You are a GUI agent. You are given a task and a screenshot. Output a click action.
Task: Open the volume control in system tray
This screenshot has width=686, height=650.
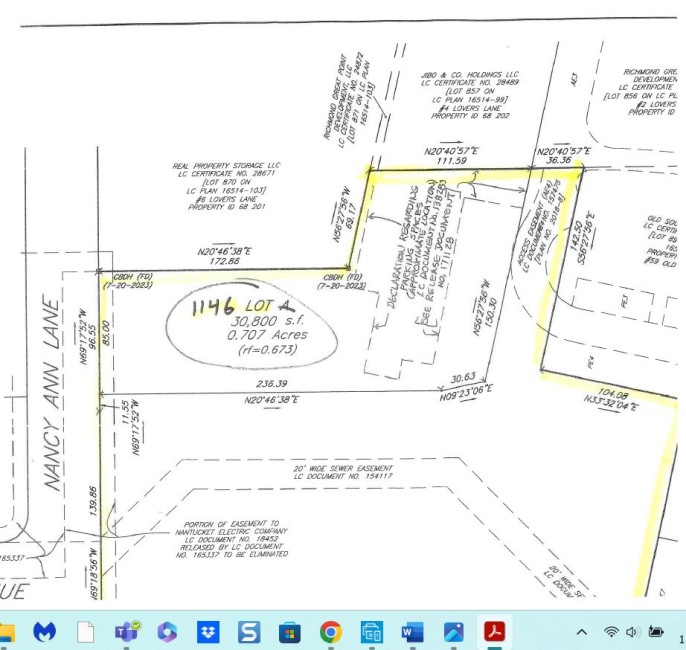[632, 632]
